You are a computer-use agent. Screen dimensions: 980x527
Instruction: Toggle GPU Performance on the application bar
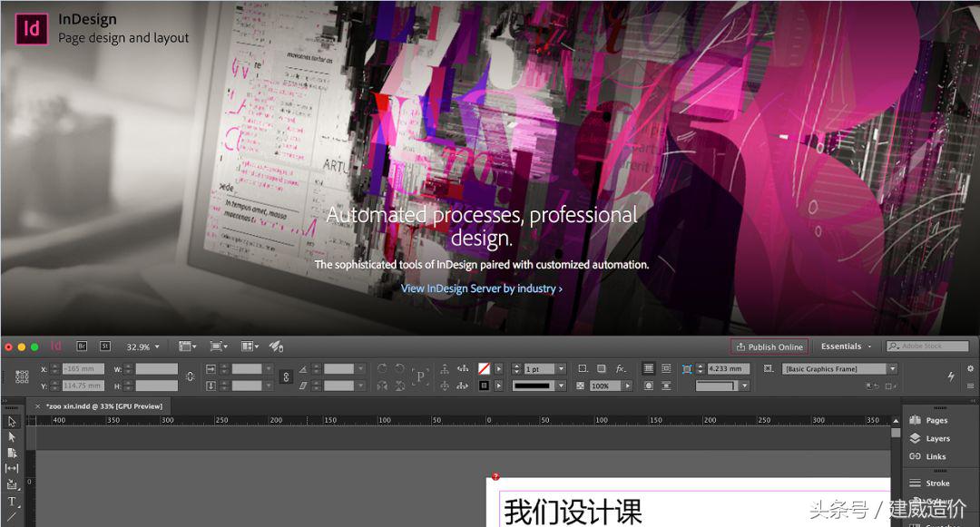point(277,346)
